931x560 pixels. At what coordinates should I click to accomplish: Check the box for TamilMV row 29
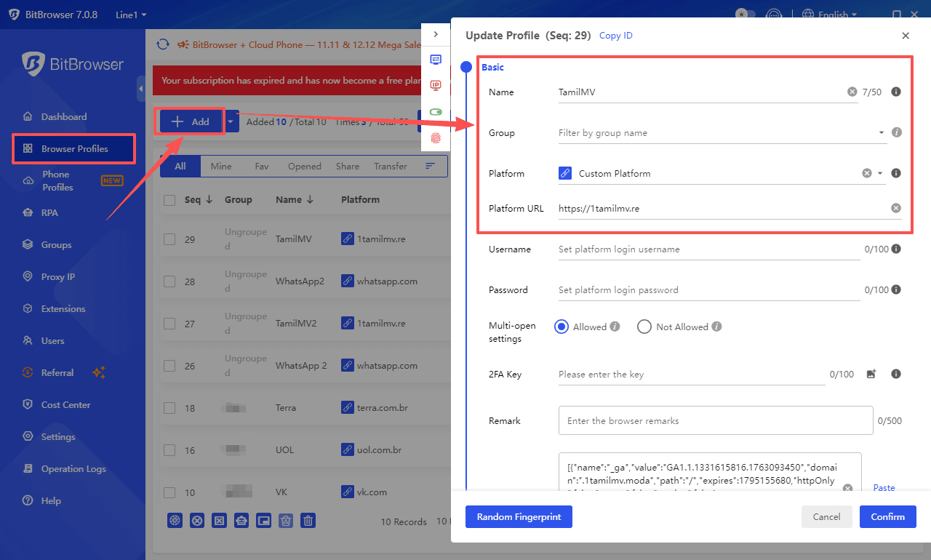(x=169, y=239)
